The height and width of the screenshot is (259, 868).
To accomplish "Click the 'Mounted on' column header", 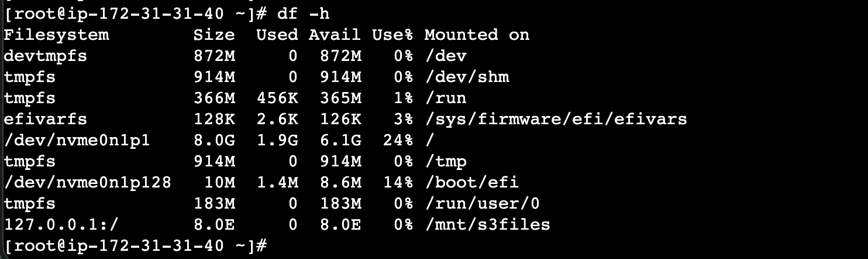I will pyautogui.click(x=477, y=35).
